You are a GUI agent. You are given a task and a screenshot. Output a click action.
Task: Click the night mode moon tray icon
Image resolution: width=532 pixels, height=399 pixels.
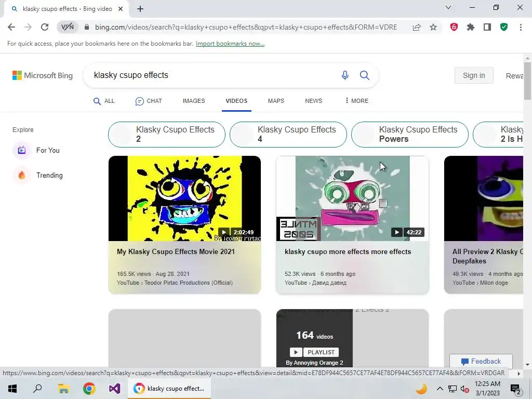pyautogui.click(x=421, y=389)
